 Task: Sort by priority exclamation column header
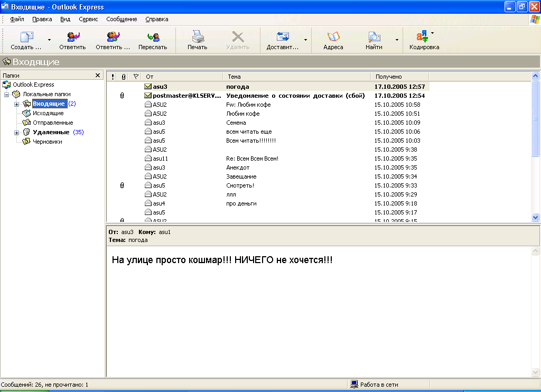pyautogui.click(x=113, y=77)
